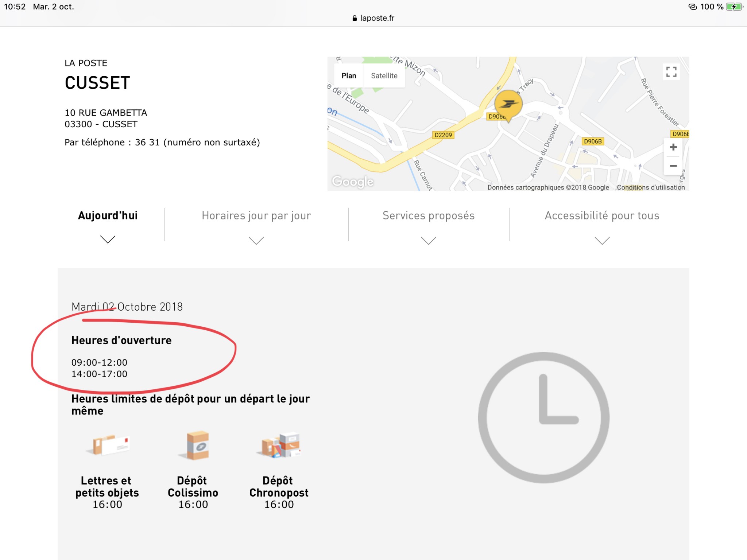Click the Google logo on map
The width and height of the screenshot is (747, 560).
(353, 181)
